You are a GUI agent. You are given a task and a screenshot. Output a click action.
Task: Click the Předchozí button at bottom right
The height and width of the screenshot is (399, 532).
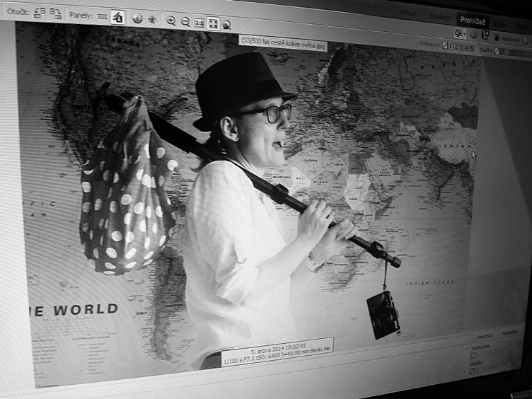coord(485,336)
